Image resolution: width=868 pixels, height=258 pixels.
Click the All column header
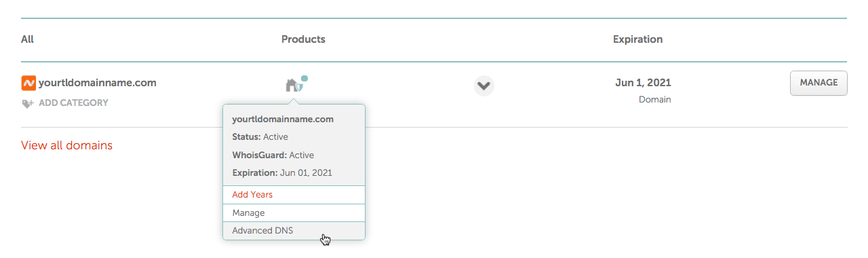pos(27,39)
